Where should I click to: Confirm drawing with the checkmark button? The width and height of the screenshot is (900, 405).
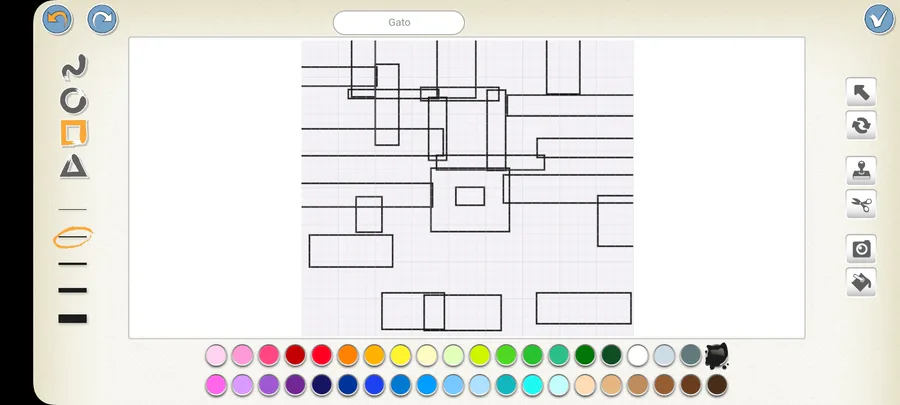click(879, 20)
